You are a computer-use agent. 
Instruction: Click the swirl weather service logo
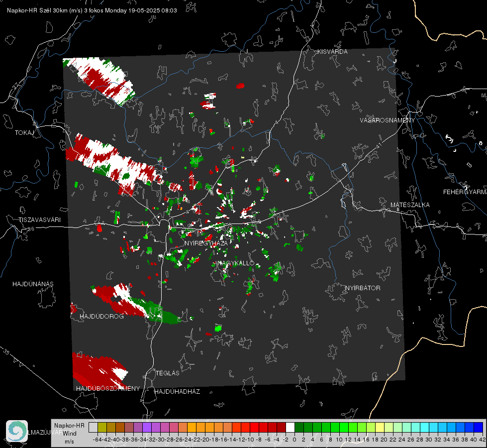pyautogui.click(x=17, y=431)
